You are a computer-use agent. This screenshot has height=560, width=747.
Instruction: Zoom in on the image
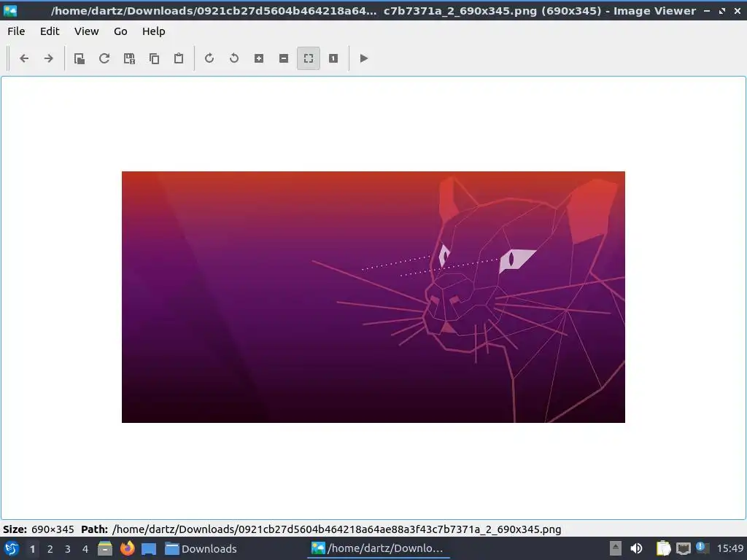259,58
